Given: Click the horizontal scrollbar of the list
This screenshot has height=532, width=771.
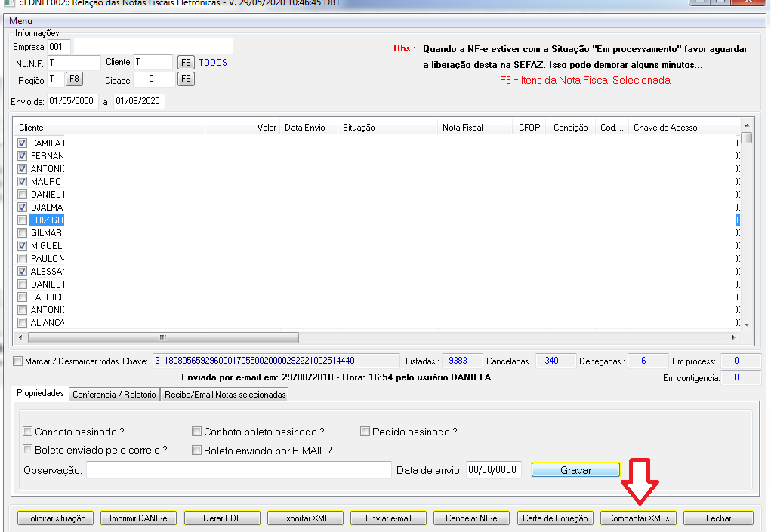Looking at the screenshot, I should tap(162, 338).
